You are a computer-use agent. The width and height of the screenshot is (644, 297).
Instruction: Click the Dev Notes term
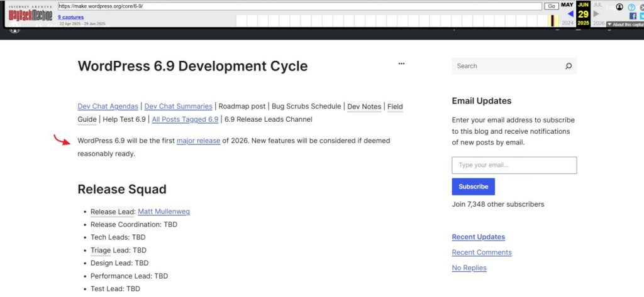[364, 106]
